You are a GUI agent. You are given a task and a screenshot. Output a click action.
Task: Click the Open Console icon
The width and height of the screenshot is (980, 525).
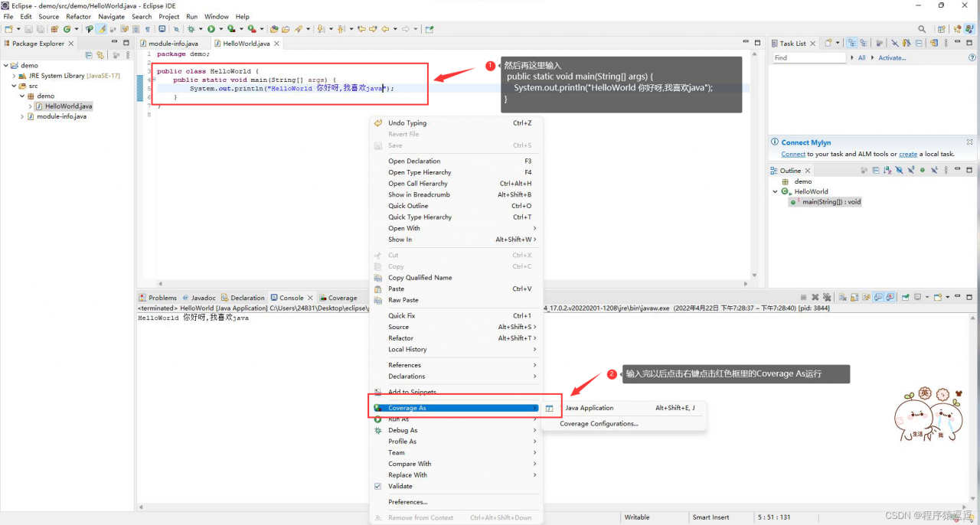939,297
